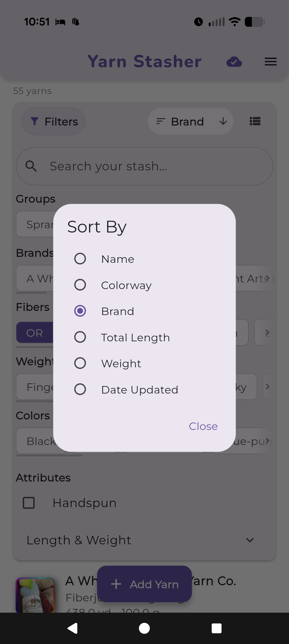The height and width of the screenshot is (644, 289).
Task: Toggle the sort direction arrow
Action: [x=223, y=121]
